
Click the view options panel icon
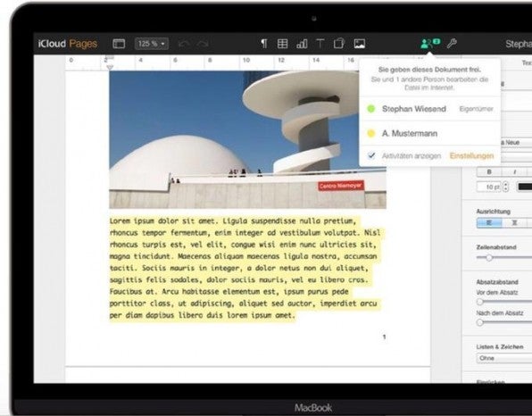(119, 44)
